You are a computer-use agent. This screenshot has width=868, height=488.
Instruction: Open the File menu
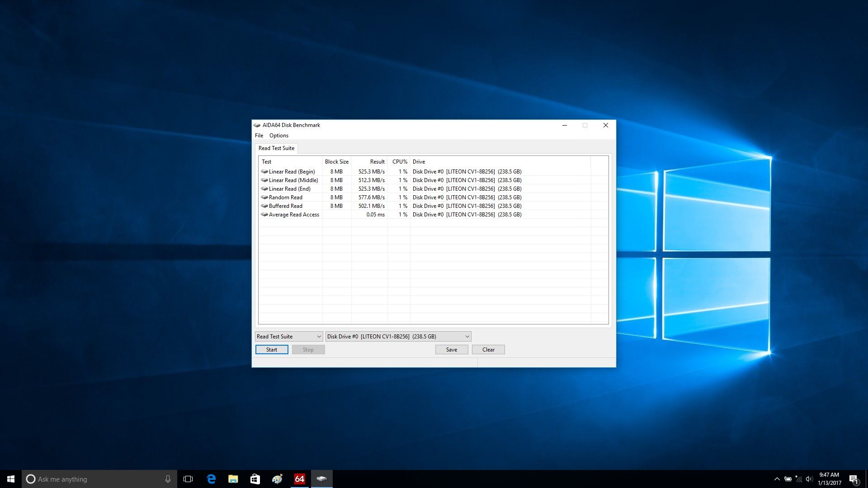pos(259,136)
